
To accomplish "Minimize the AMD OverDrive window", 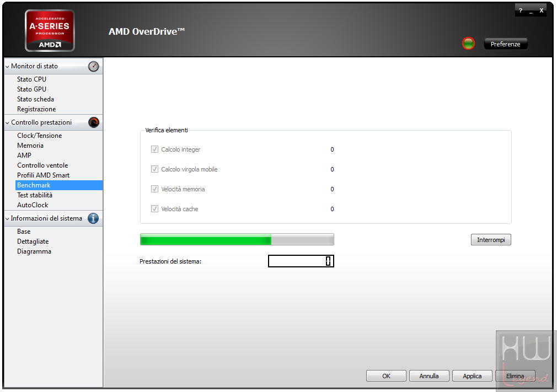I will click(531, 12).
